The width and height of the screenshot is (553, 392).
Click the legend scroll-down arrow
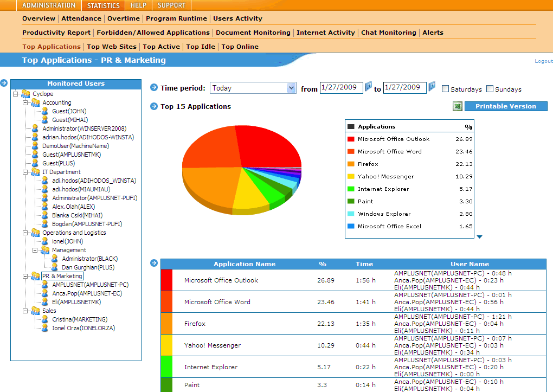(479, 237)
